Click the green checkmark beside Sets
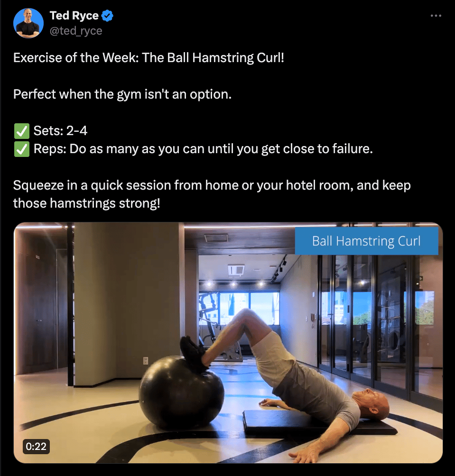455x476 pixels. [x=22, y=131]
